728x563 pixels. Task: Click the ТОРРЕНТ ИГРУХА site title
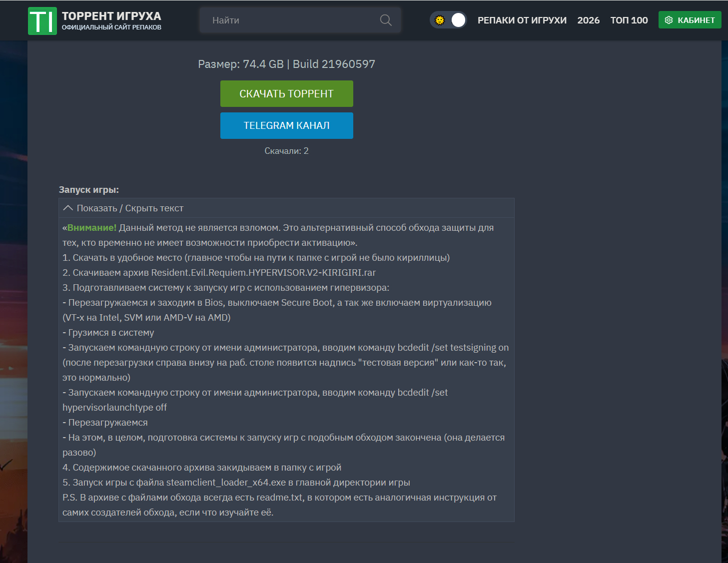click(111, 16)
